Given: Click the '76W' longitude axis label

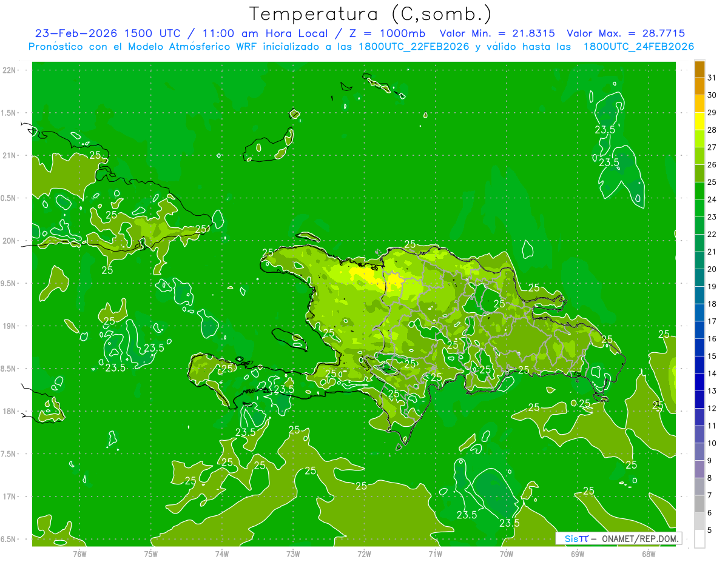Looking at the screenshot, I should (x=79, y=554).
